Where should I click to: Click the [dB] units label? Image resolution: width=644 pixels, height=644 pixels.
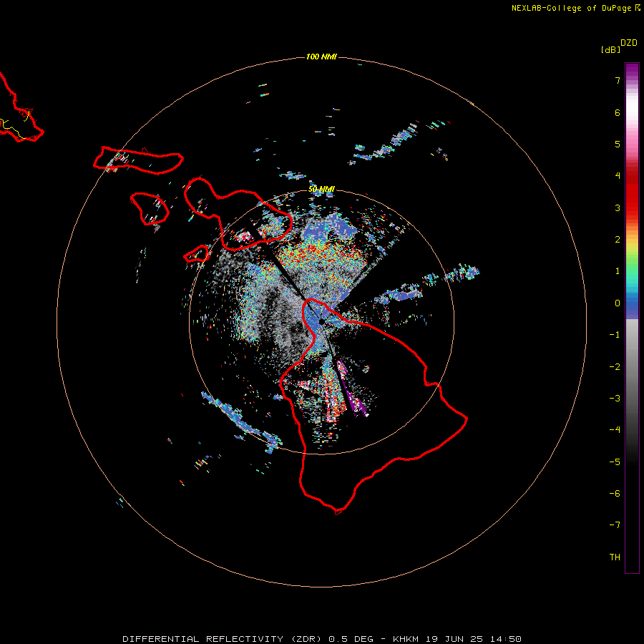pos(610,49)
